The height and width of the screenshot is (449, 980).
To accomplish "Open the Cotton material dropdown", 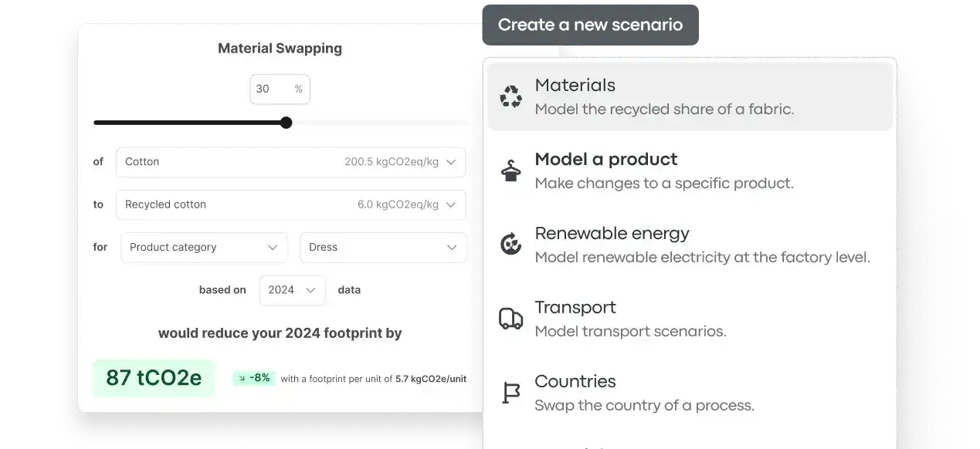I will (290, 162).
